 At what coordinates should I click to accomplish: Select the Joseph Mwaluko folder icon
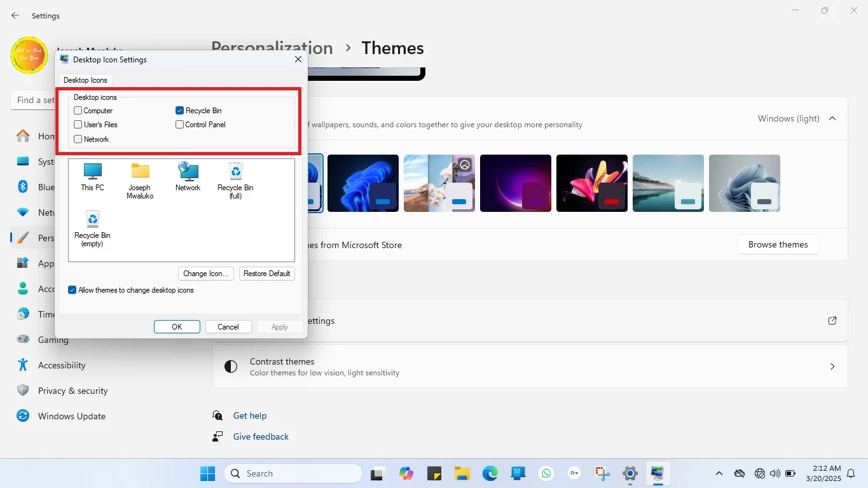pyautogui.click(x=140, y=180)
